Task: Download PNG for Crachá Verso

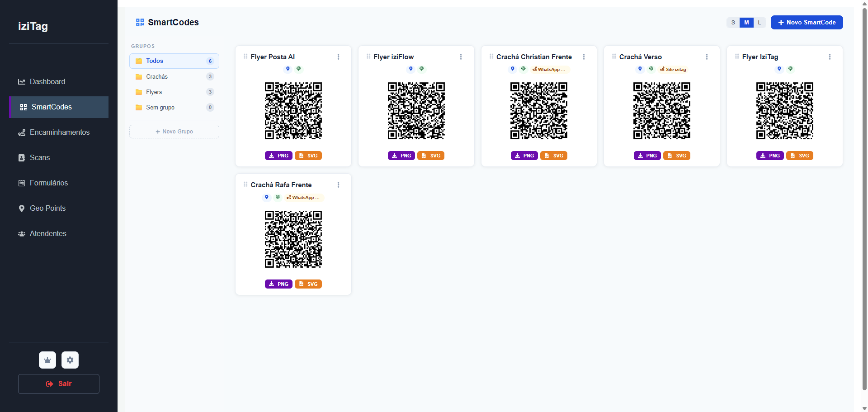Action: point(647,156)
